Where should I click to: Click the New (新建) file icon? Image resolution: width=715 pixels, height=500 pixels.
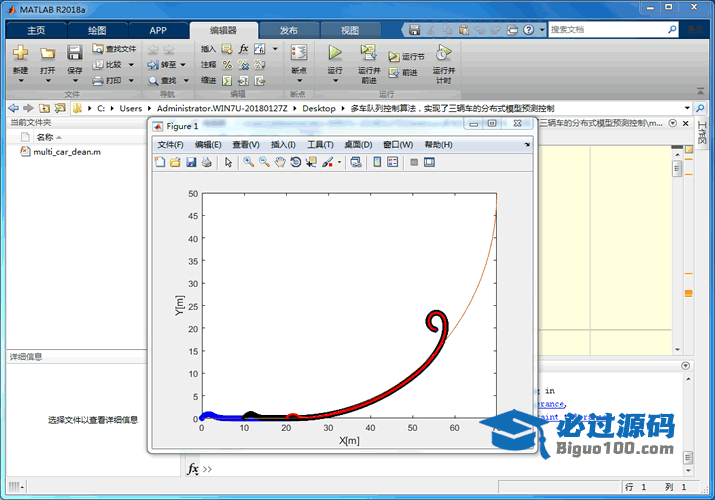click(20, 53)
